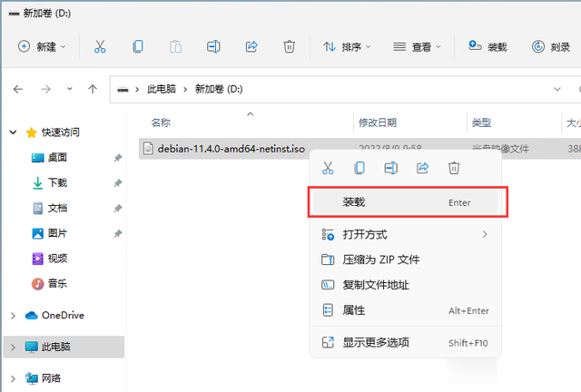Click the Rename icon in the context menu
The width and height of the screenshot is (581, 392).
pos(390,168)
